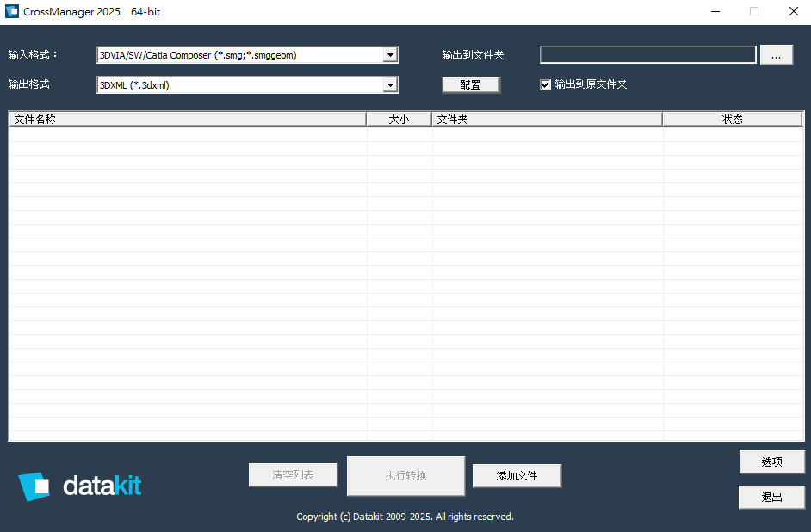Click the CrossManager app icon in title bar
Viewport: 811px width, 532px height.
point(12,11)
